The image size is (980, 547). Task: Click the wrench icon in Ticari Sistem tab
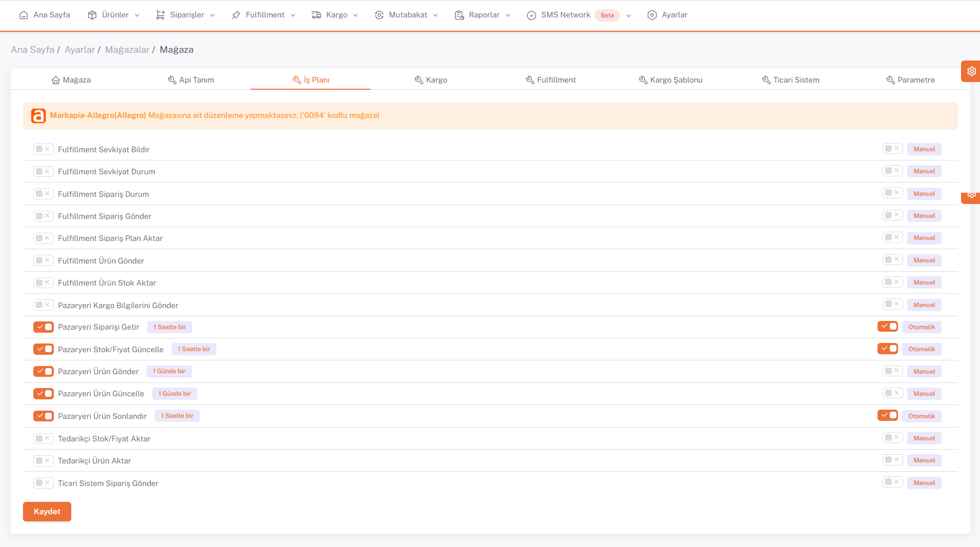pos(766,80)
